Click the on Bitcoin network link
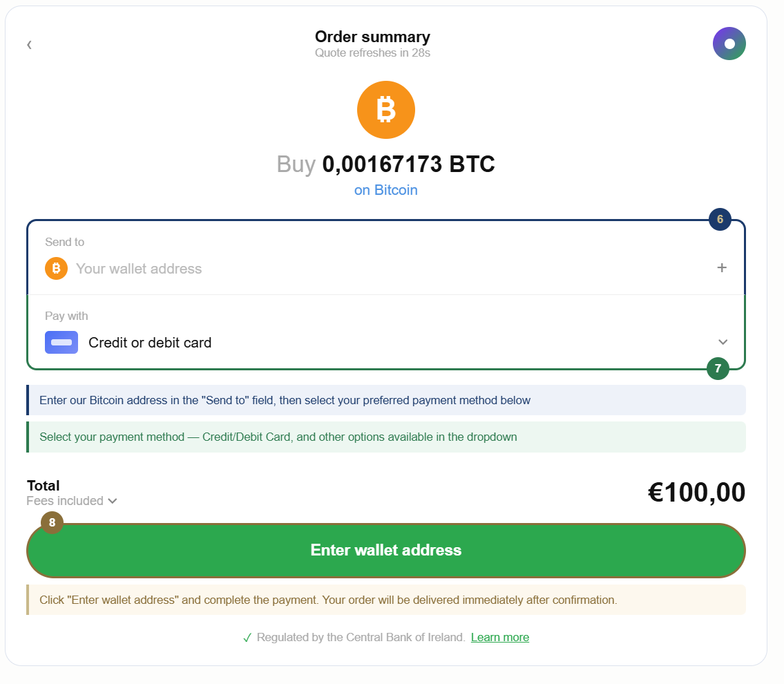Viewport: 784px width, 684px height. [x=386, y=190]
